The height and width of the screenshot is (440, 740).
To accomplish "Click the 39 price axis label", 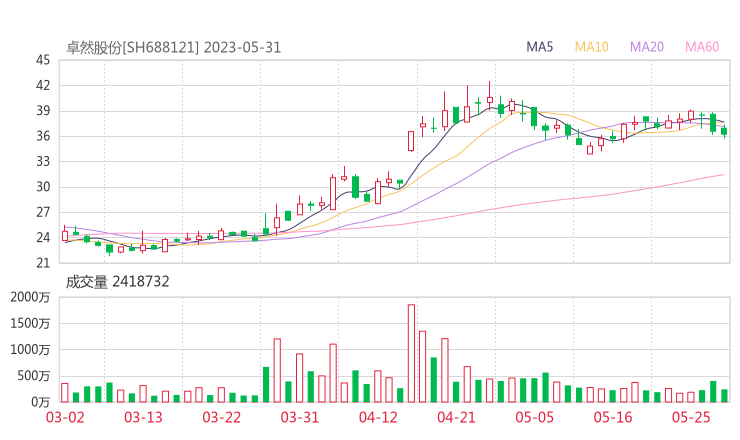I will click(x=43, y=111).
